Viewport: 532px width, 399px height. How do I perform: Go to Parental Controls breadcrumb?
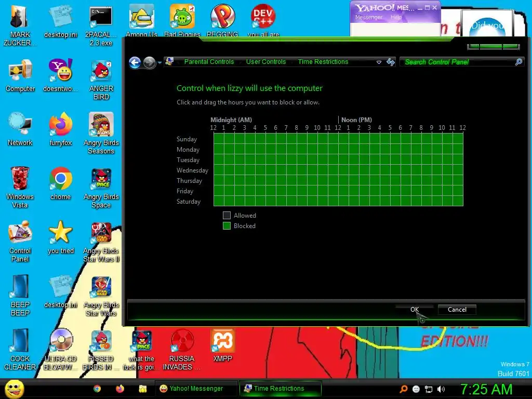[209, 62]
